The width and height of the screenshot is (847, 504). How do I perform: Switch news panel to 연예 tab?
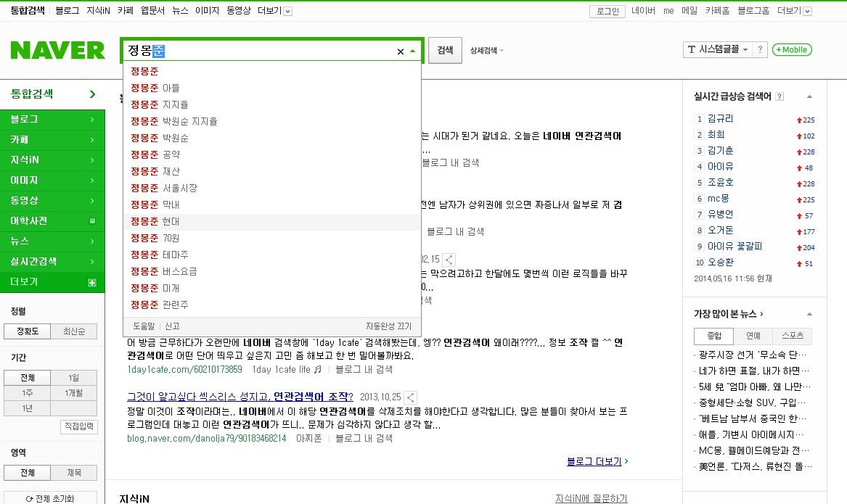pyautogui.click(x=753, y=336)
